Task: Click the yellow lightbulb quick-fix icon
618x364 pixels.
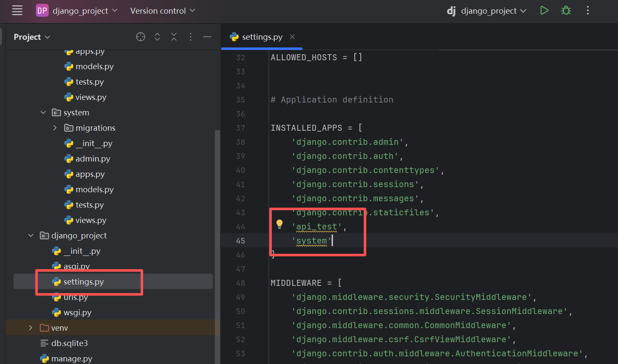Action: (x=280, y=224)
